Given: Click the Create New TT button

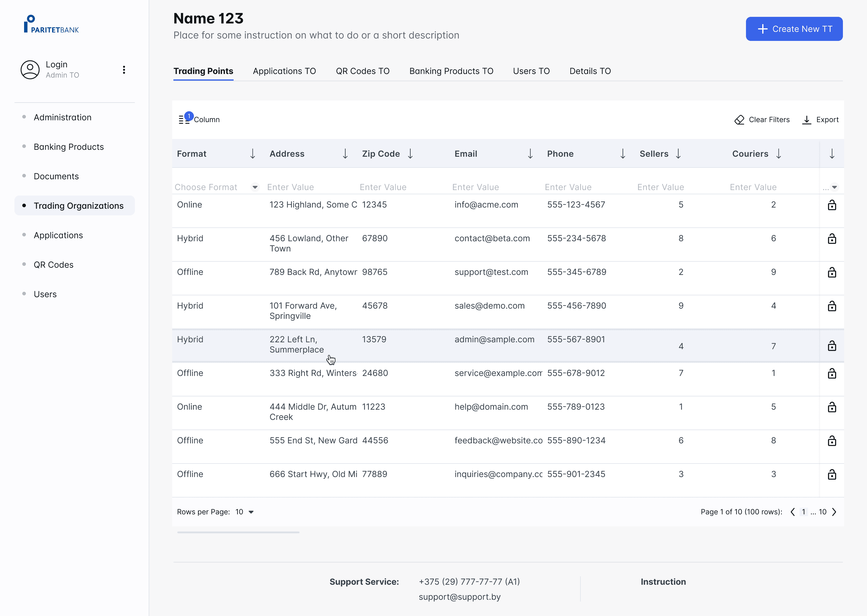Looking at the screenshot, I should [794, 29].
